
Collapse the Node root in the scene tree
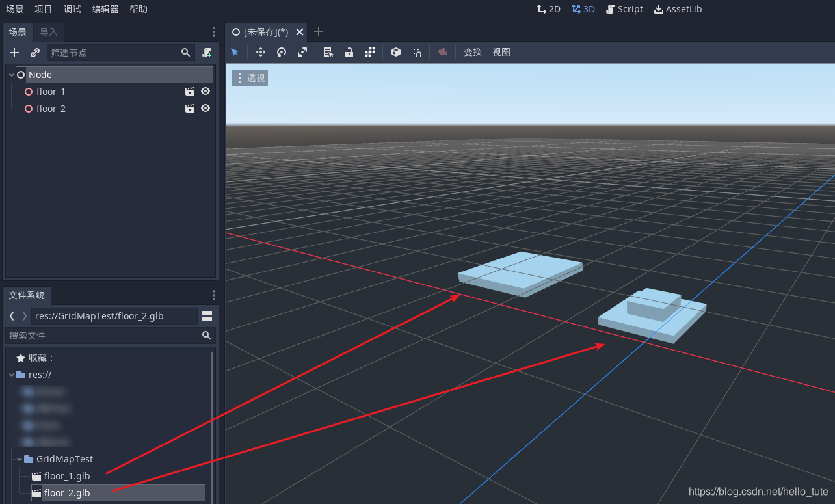(x=10, y=74)
